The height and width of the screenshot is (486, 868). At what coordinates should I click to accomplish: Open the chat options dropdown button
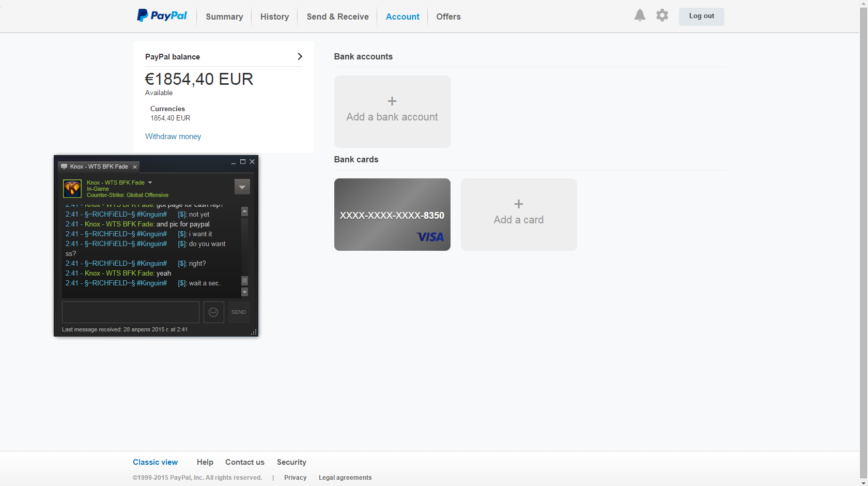242,187
